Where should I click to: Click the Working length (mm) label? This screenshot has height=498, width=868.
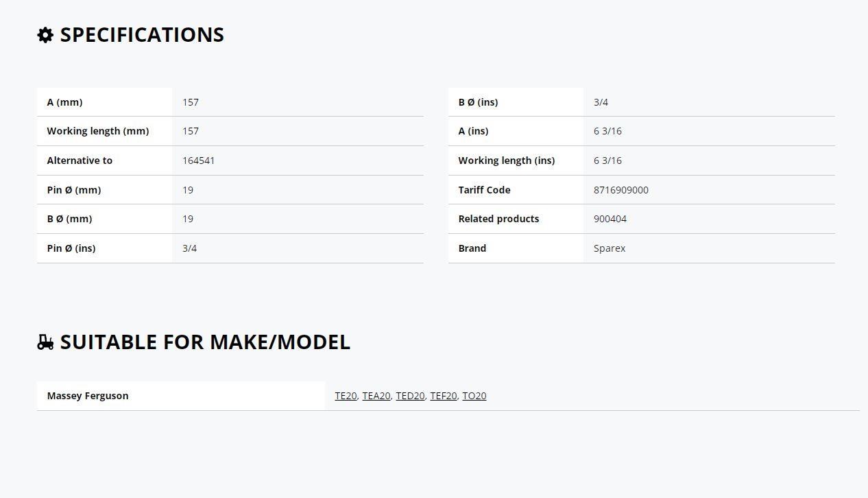(x=98, y=131)
